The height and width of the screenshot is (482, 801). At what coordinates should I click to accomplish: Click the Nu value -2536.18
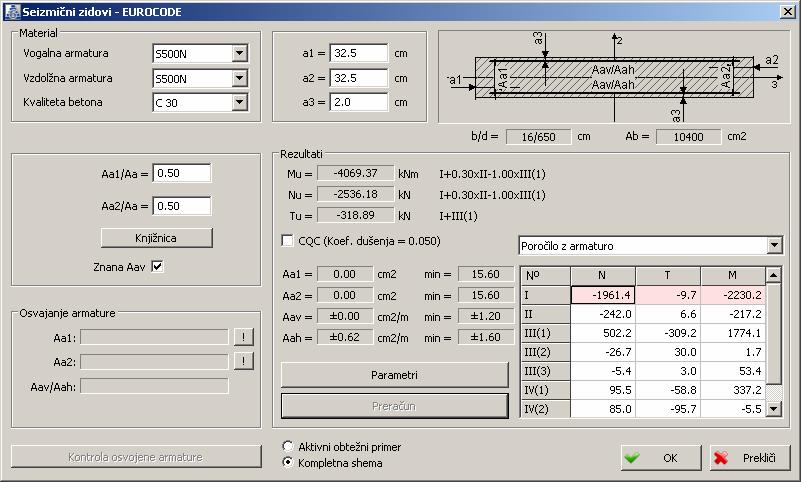(x=356, y=195)
